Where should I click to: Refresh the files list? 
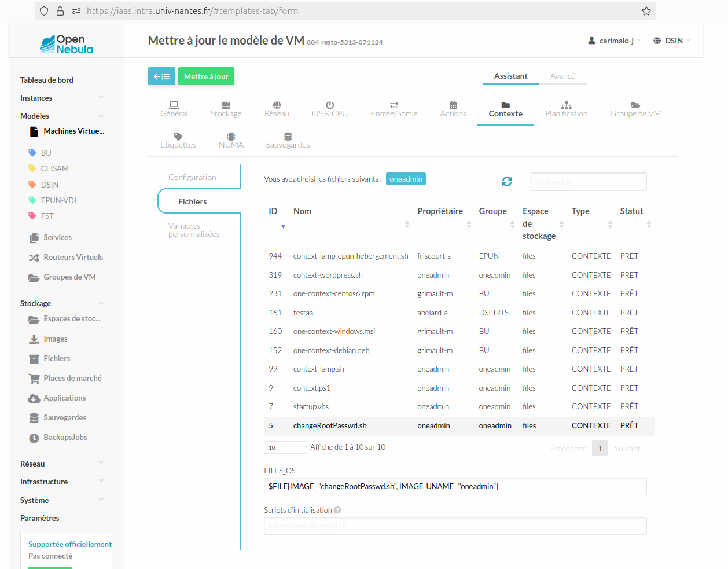507,181
